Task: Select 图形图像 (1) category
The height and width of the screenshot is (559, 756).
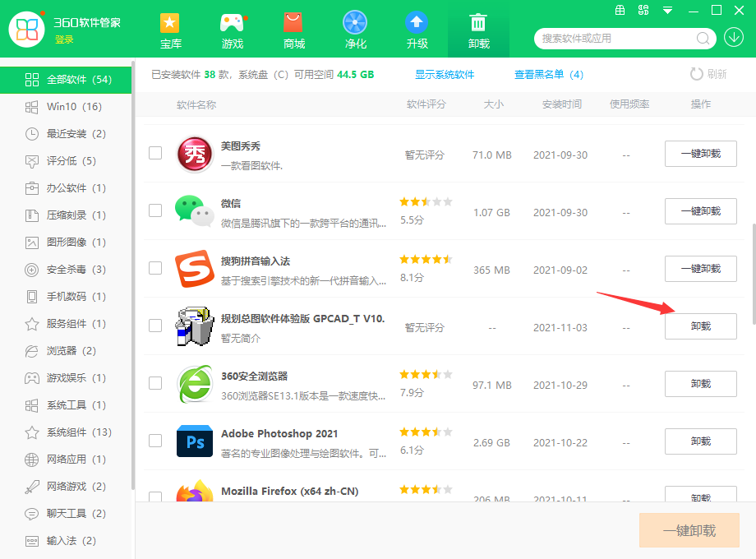Action: [x=66, y=243]
